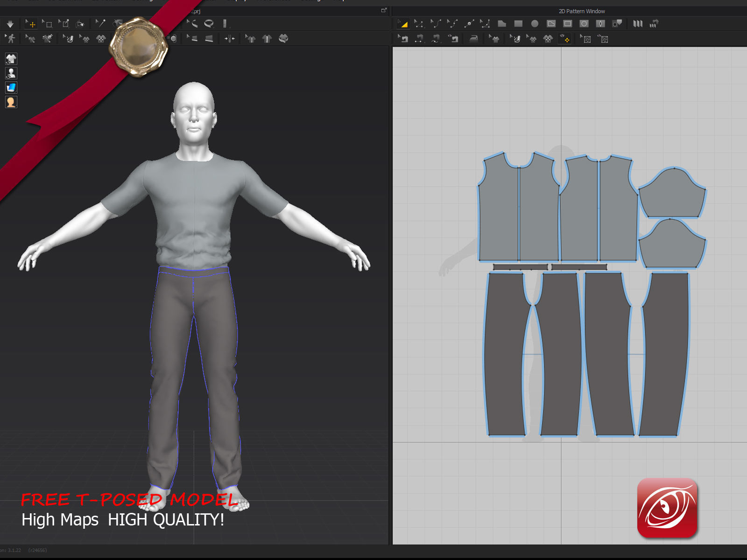The height and width of the screenshot is (560, 747).
Task: Select the 2D Edit Sewing tool
Action: pyautogui.click(x=402, y=39)
